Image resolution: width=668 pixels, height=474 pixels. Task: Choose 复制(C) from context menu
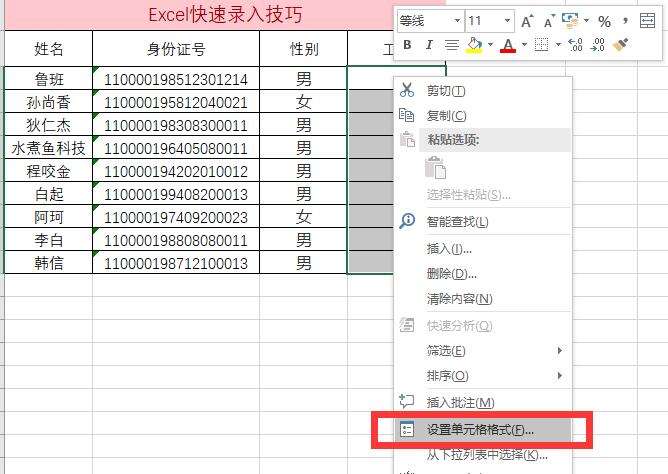click(x=484, y=115)
